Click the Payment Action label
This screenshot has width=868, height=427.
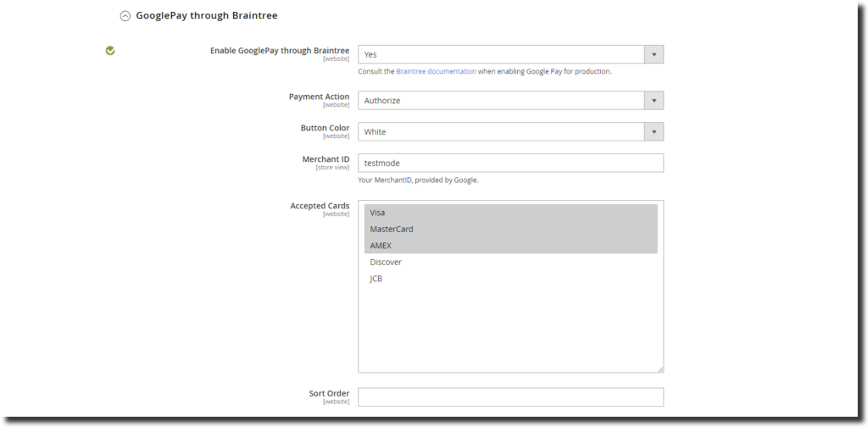pos(319,97)
